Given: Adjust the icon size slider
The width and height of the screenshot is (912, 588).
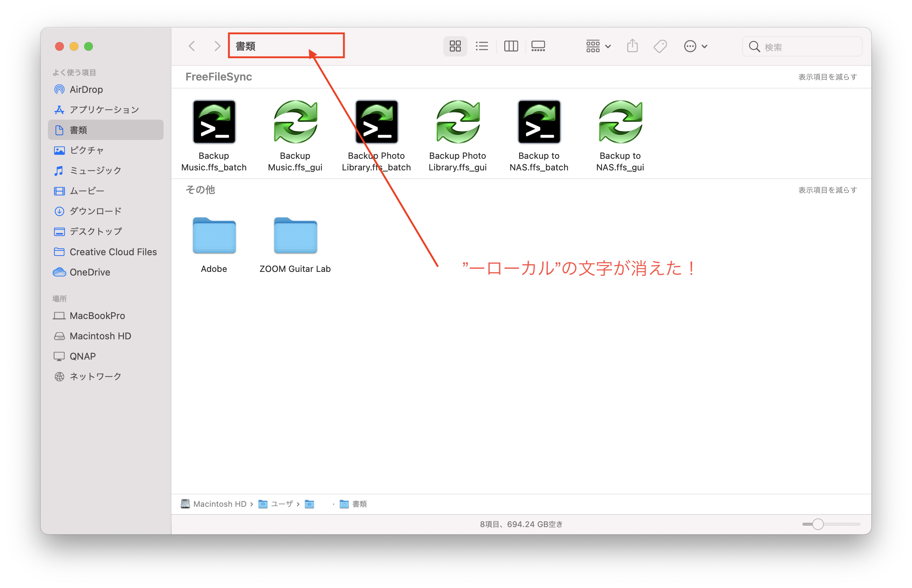Looking at the screenshot, I should point(818,524).
